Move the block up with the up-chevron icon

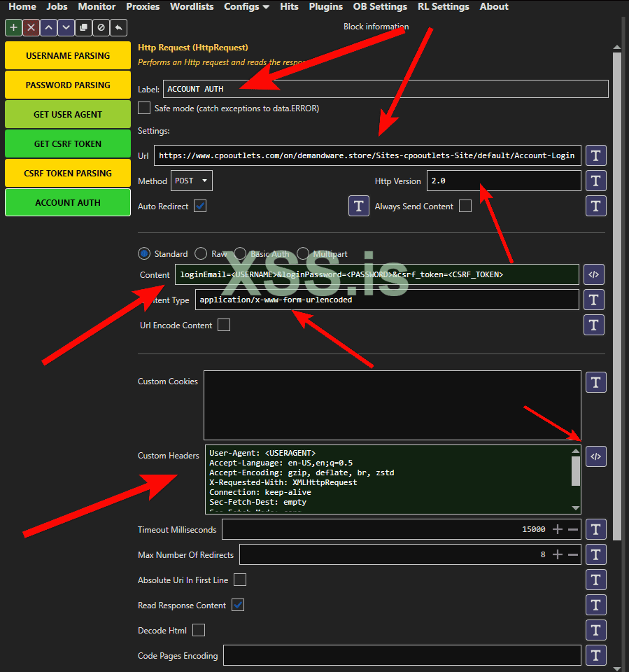(49, 28)
